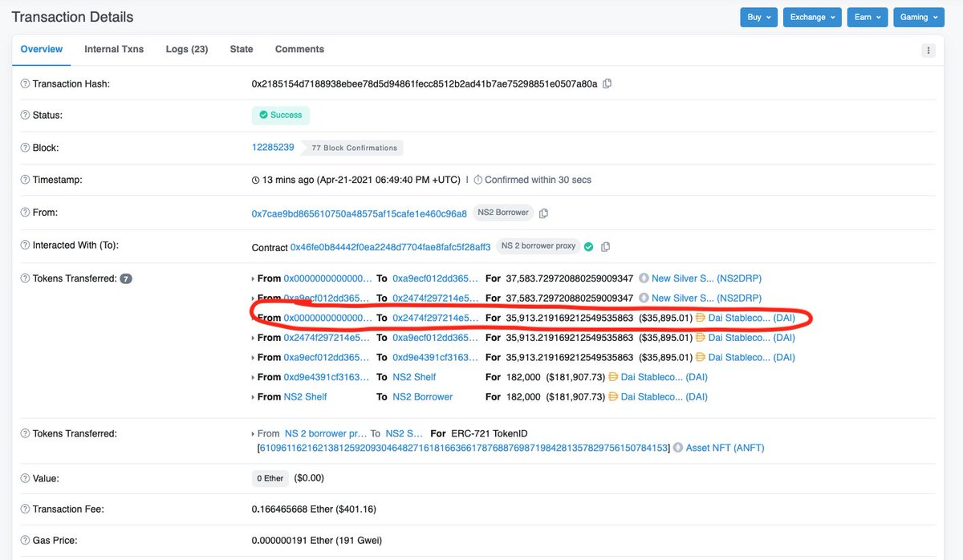Click the 77 Block Confirmations badge

point(352,148)
